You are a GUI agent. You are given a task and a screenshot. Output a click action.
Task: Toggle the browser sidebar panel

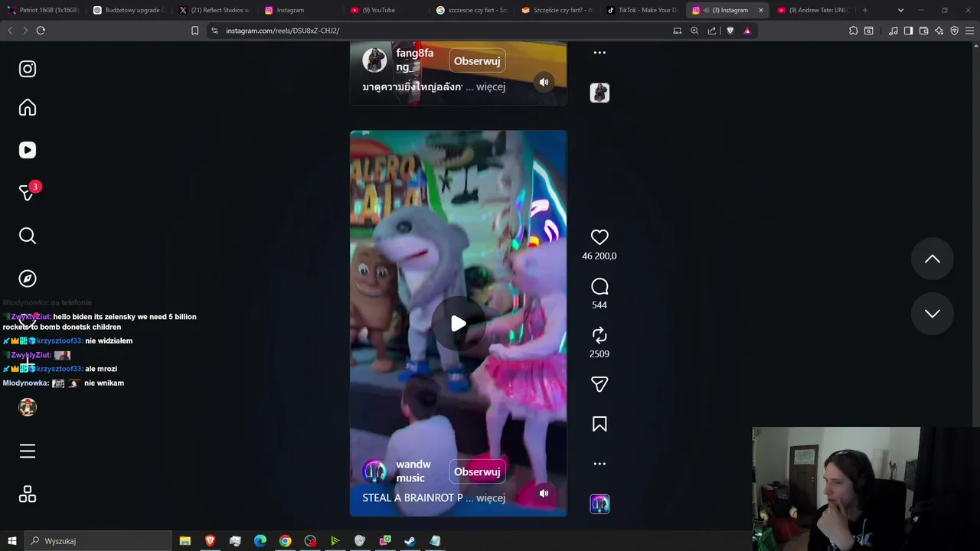coord(908,31)
